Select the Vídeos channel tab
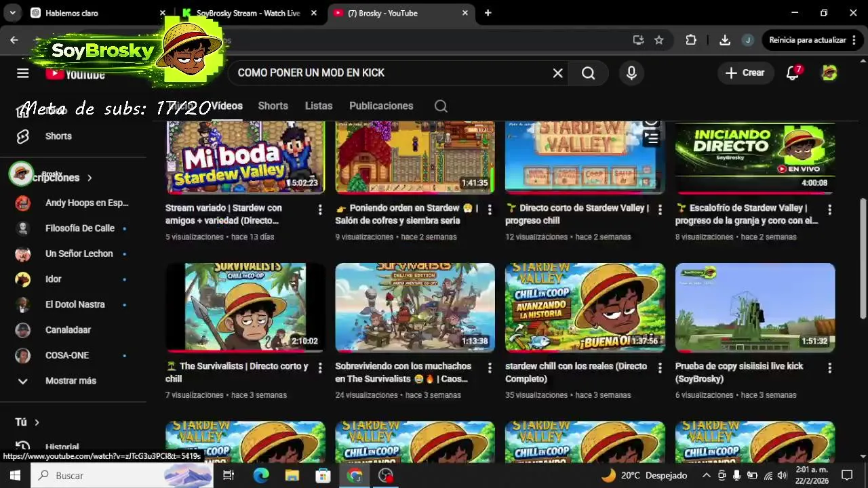The width and height of the screenshot is (868, 488). [226, 106]
